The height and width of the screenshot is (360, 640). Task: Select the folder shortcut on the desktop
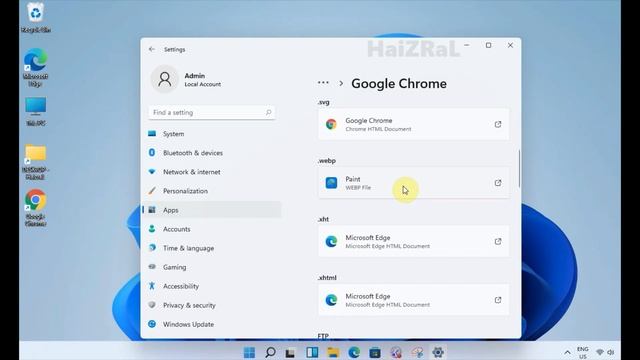36,162
